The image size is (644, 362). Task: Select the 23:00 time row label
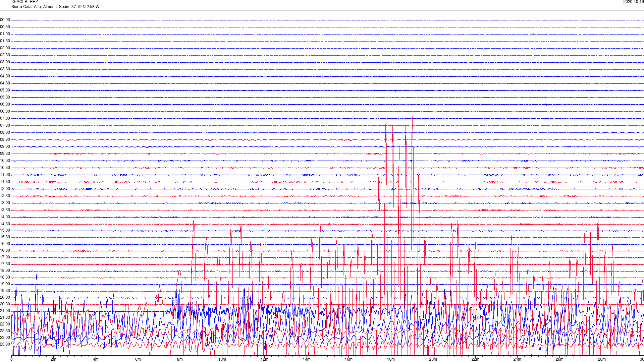point(5,338)
